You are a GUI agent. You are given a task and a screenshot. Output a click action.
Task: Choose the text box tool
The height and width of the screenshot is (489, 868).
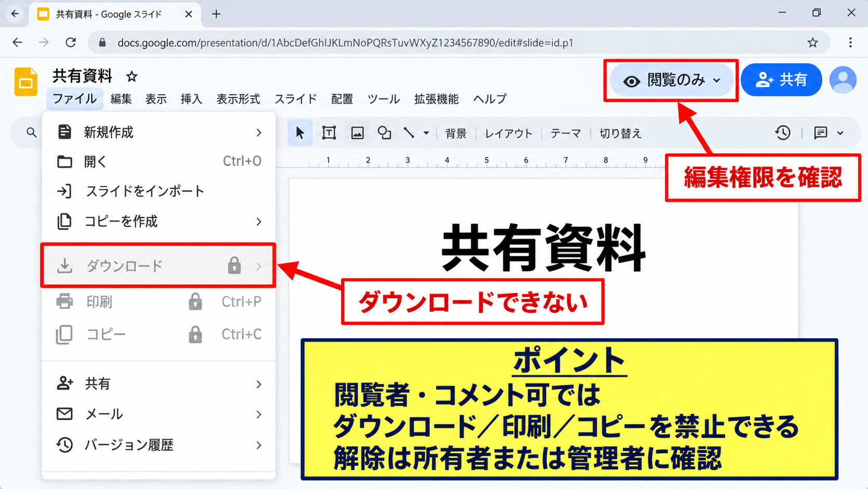coord(329,133)
